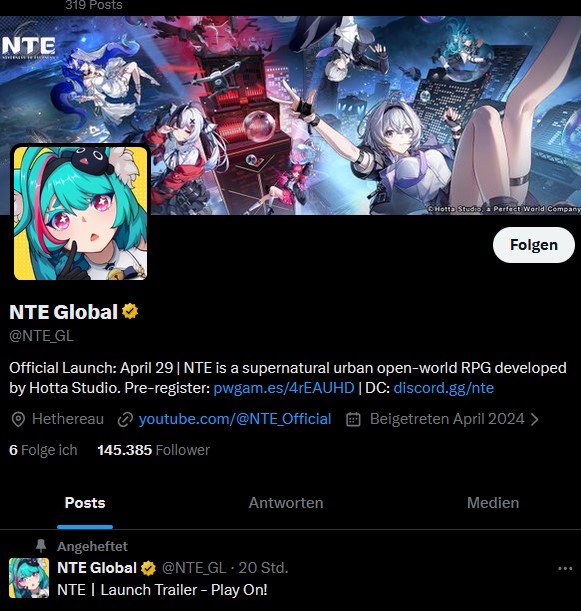This screenshot has height=611, width=581.
Task: Open the youtube.com/@NTE_Official link
Action: pos(235,419)
